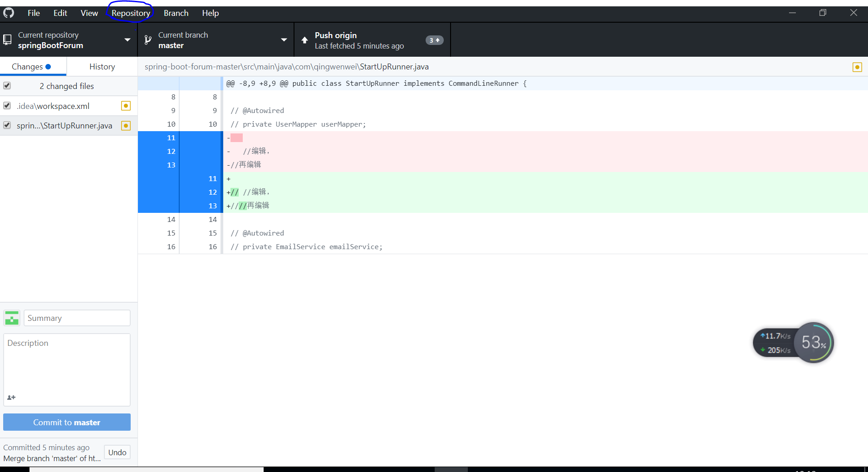The height and width of the screenshot is (472, 868).
Task: Switch to the History tab
Action: (x=102, y=67)
